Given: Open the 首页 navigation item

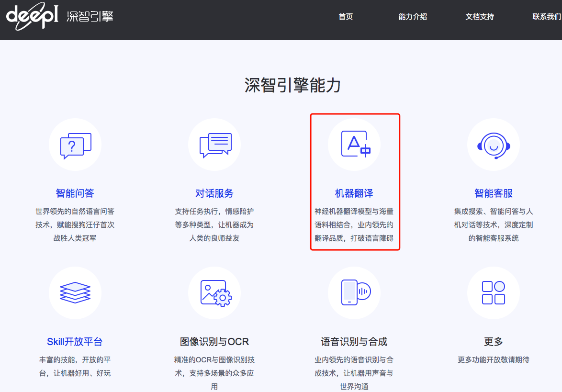Looking at the screenshot, I should tap(346, 17).
